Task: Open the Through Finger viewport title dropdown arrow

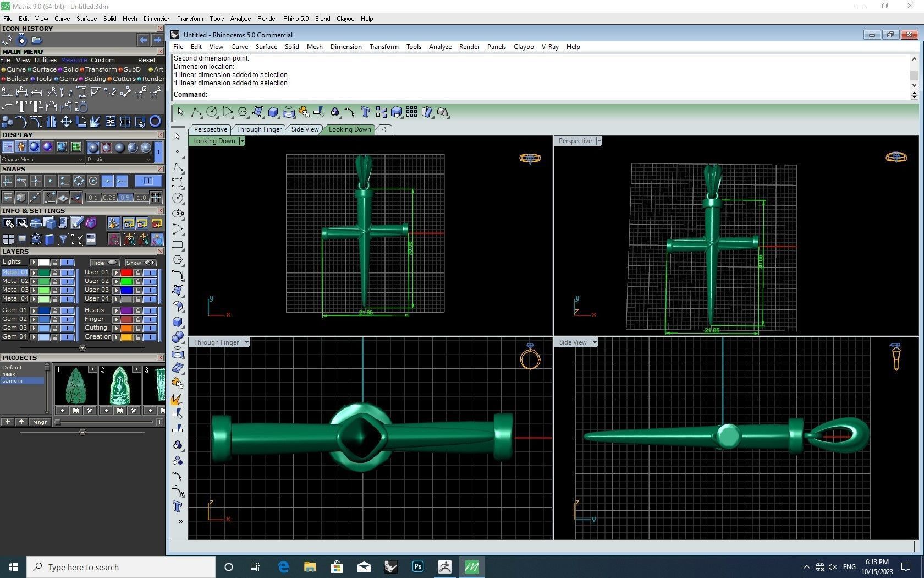Action: pos(246,342)
